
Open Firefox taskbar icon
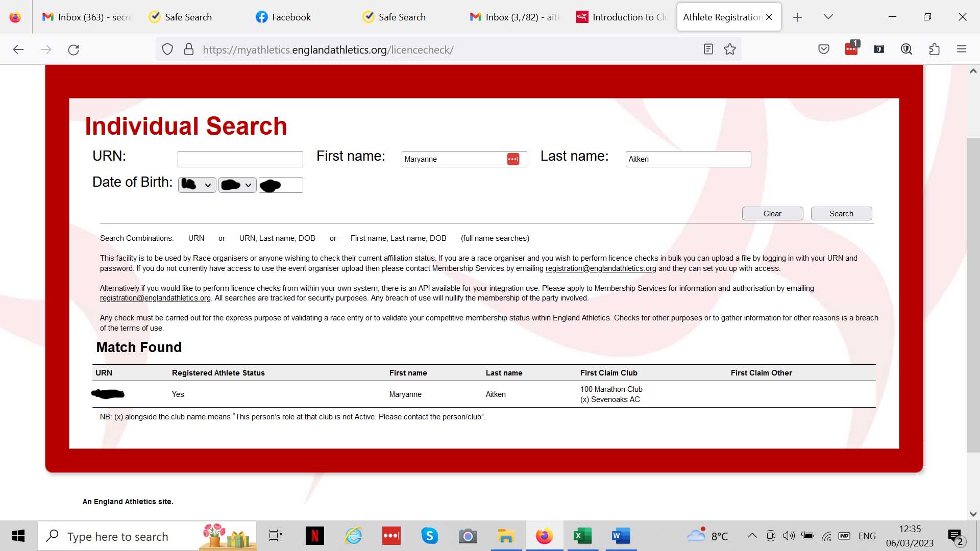tap(544, 536)
